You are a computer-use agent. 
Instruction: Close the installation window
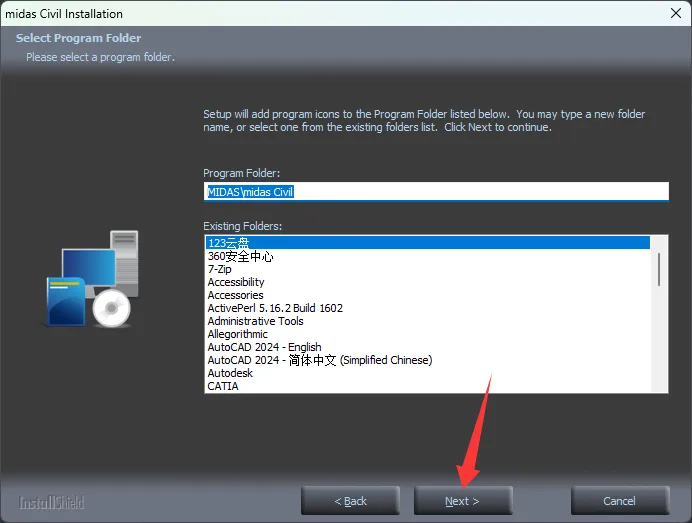[676, 13]
